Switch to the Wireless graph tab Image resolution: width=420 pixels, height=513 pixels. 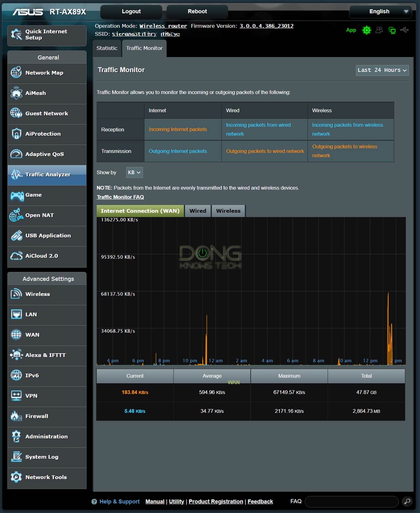pos(228,211)
